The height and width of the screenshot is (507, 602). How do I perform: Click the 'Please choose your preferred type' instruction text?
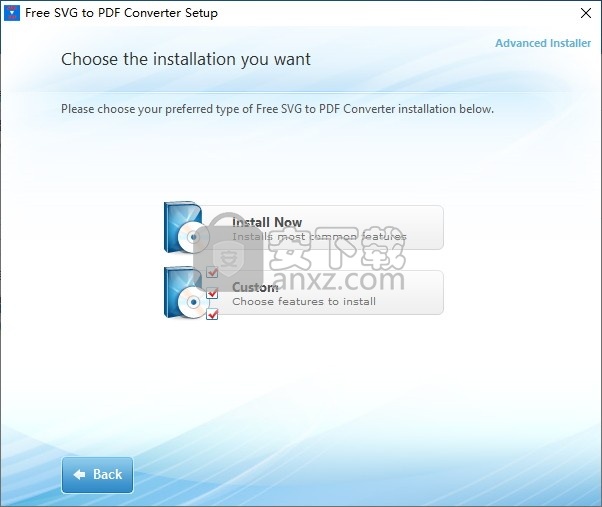coord(277,109)
